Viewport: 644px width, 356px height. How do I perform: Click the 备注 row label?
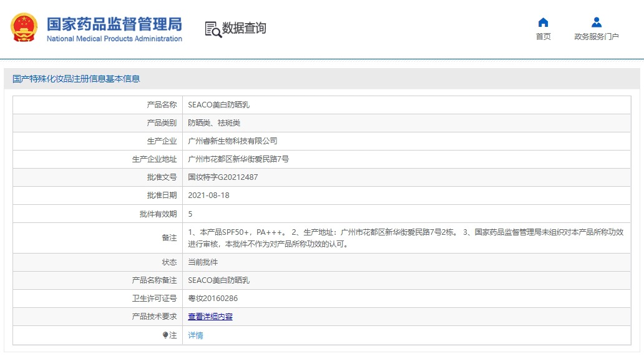click(x=169, y=238)
